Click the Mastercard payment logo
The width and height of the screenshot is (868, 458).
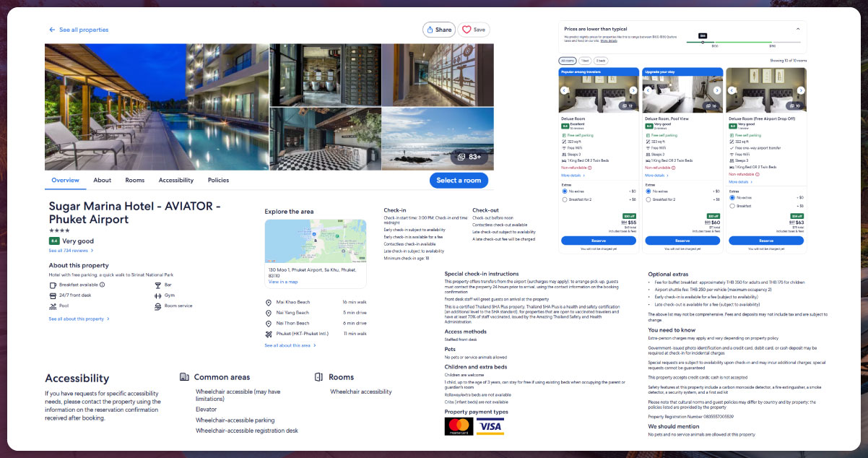tap(459, 426)
